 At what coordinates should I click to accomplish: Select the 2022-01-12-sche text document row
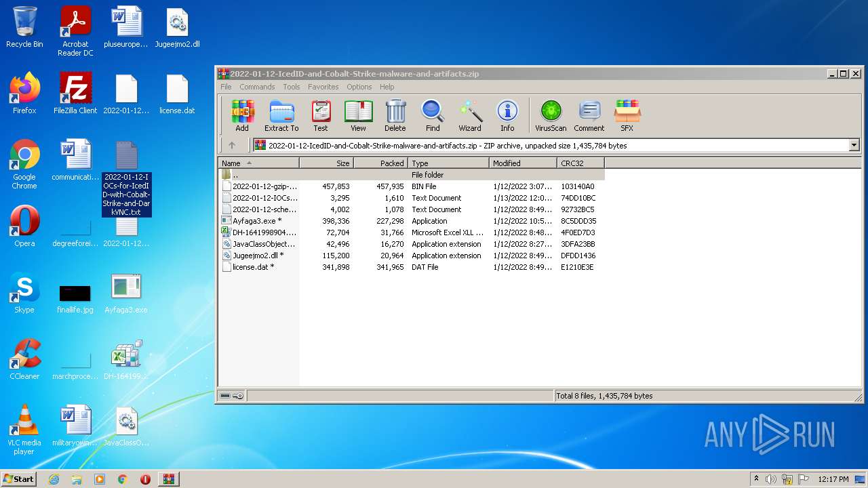coord(412,209)
